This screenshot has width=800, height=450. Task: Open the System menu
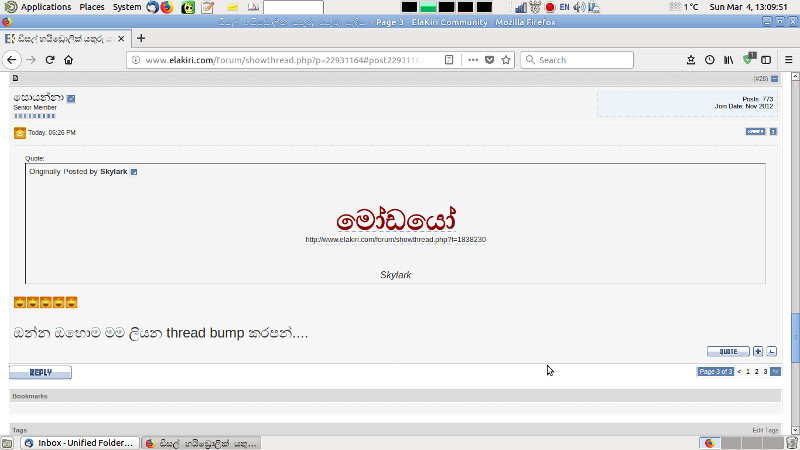[127, 7]
